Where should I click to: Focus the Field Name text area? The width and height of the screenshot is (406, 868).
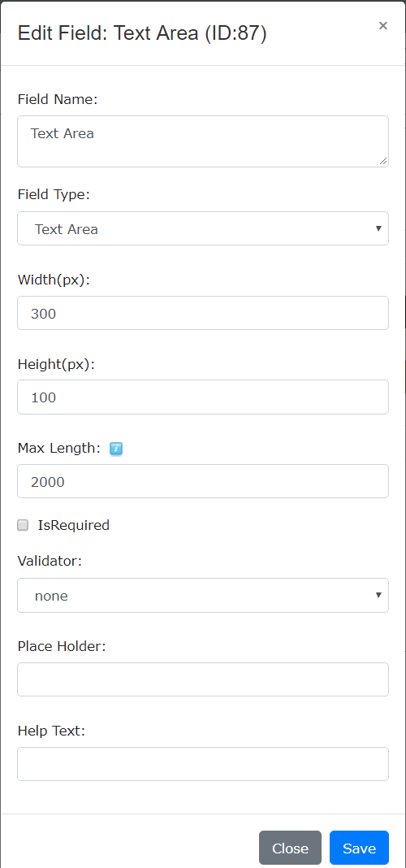point(203,141)
